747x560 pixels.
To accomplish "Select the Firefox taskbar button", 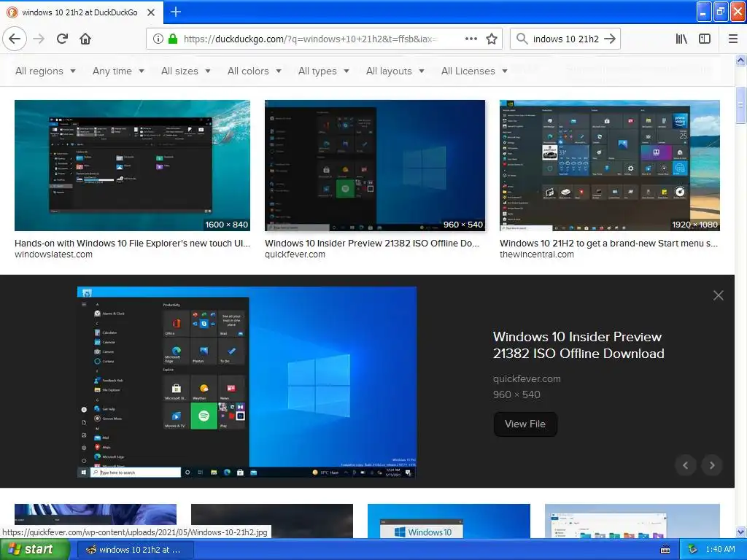I will point(135,550).
